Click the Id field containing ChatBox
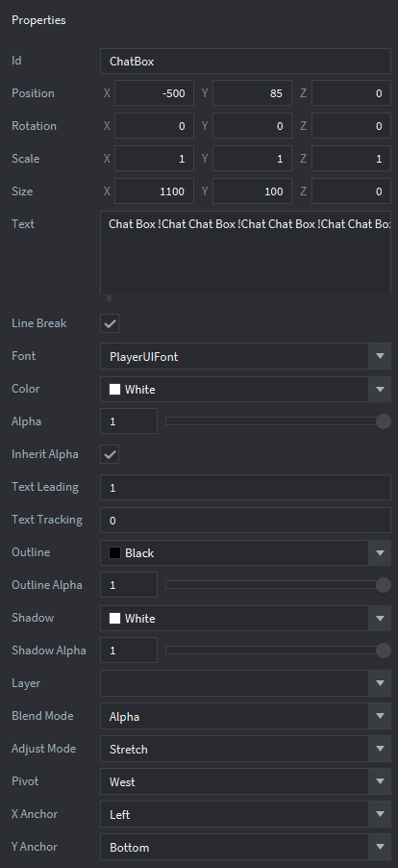The image size is (398, 868). [245, 62]
